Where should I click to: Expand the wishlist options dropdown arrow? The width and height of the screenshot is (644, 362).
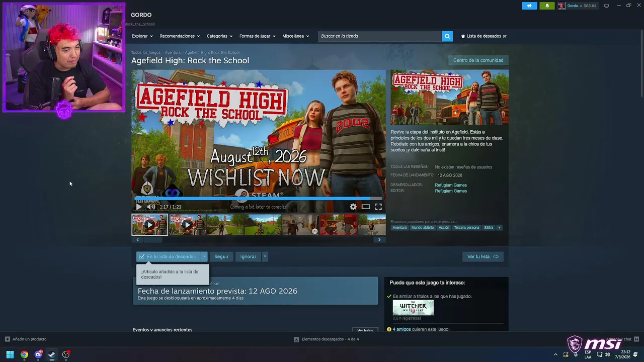pos(204,256)
